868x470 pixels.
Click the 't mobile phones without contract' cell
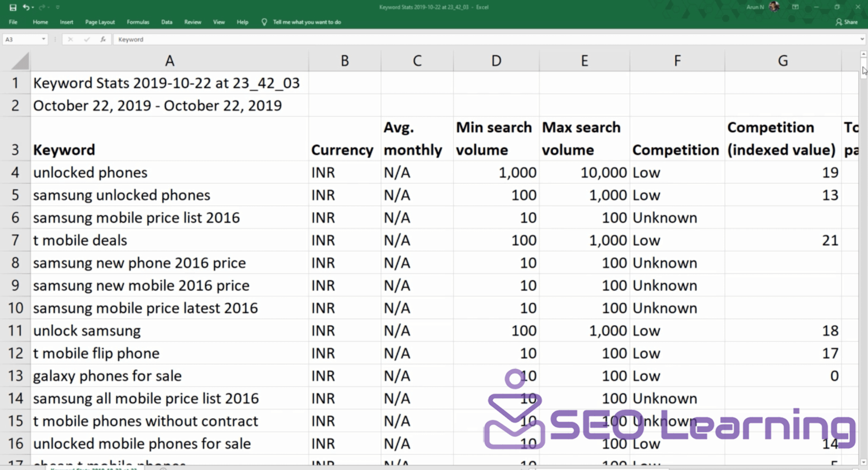click(x=170, y=421)
